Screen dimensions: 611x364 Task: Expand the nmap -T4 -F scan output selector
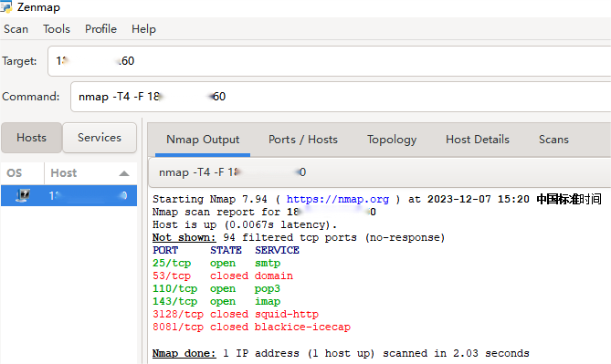point(379,172)
